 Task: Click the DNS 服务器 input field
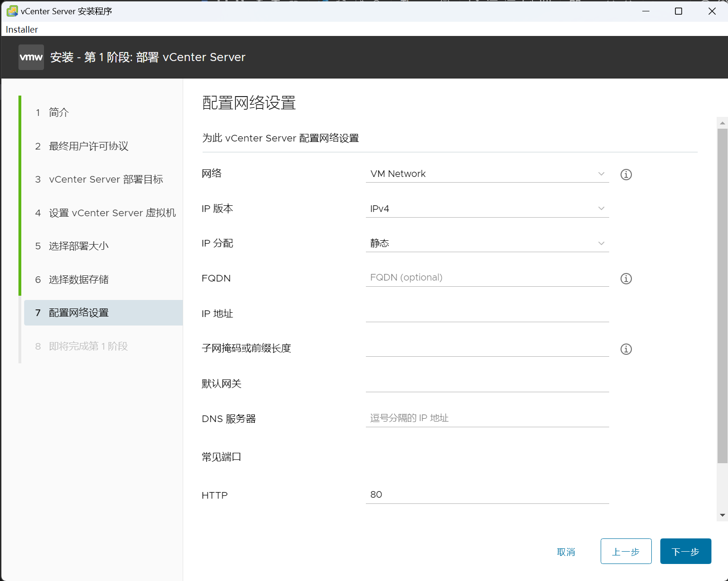click(x=487, y=418)
